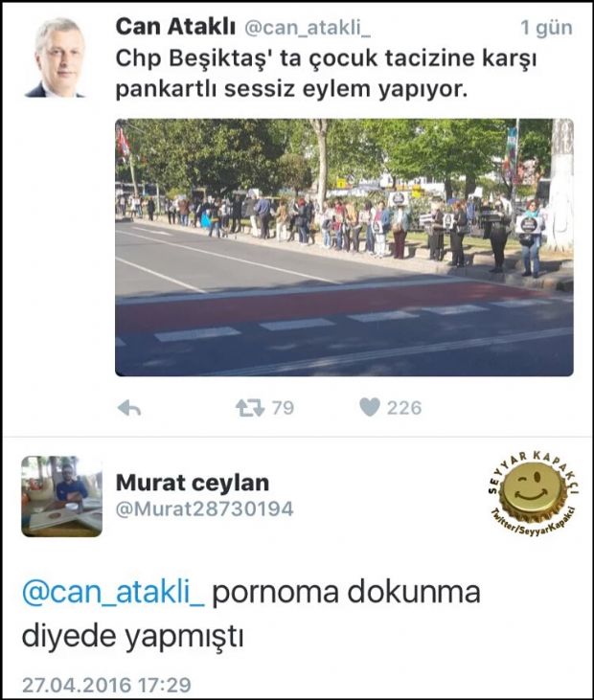Open the @can_atakli_ handle in header
This screenshot has width=594, height=700.
tap(308, 29)
